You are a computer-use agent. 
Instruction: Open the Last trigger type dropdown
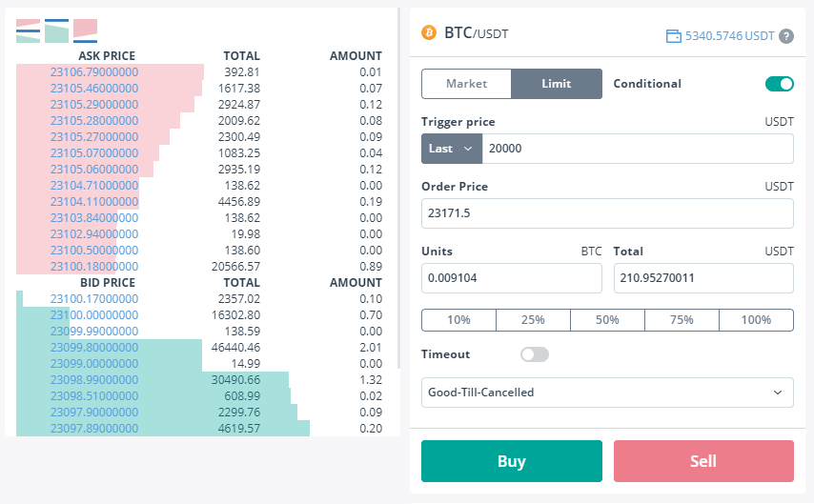[452, 149]
